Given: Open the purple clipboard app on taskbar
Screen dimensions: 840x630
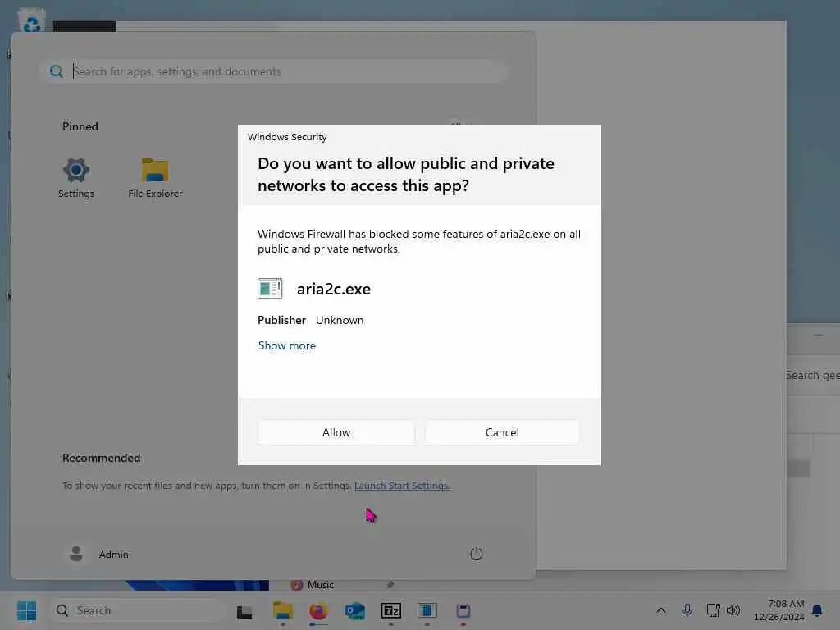Looking at the screenshot, I should tap(463, 610).
